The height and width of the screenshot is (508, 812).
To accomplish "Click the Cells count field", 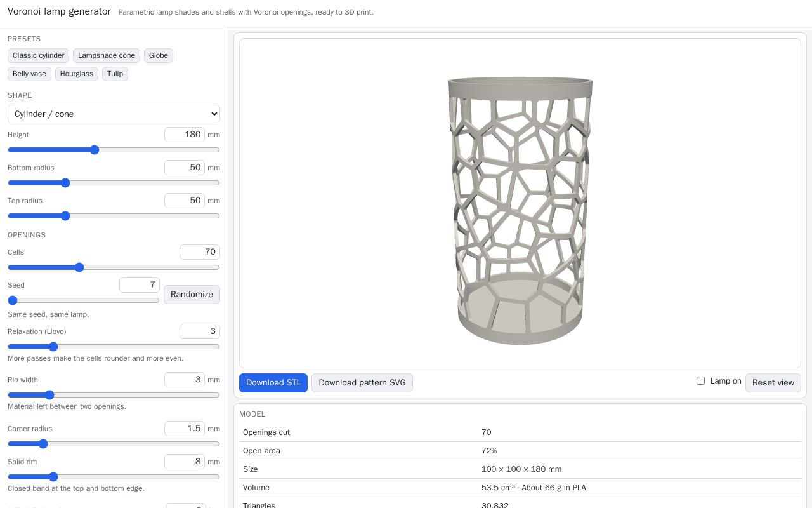I will 200,252.
